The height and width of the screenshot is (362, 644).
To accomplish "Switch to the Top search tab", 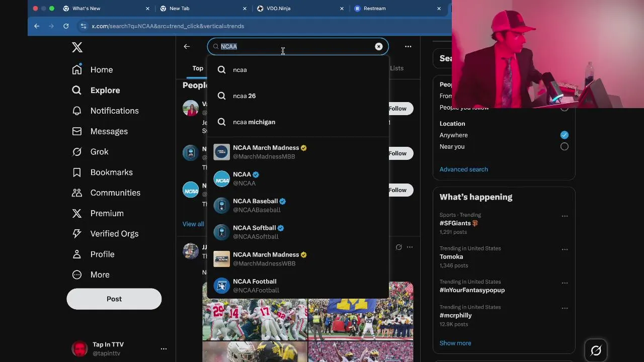I will pyautogui.click(x=198, y=68).
